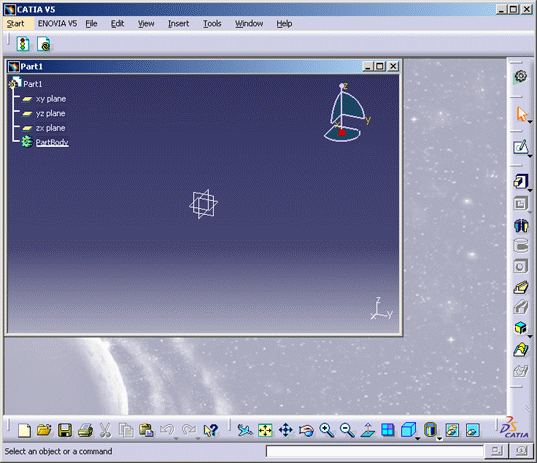Pick the Rib tool
Image resolution: width=537 pixels, height=463 pixels.
coord(521,287)
